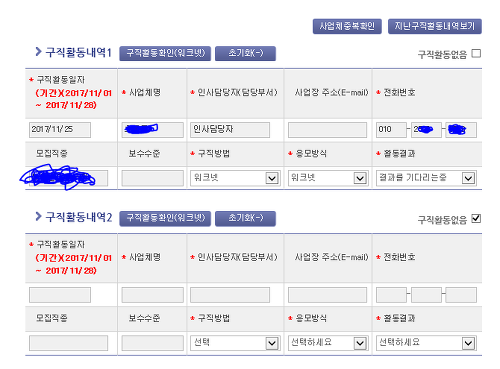Reset section 2 with 초기화(-)
This screenshot has width=500, height=369.
(245, 218)
